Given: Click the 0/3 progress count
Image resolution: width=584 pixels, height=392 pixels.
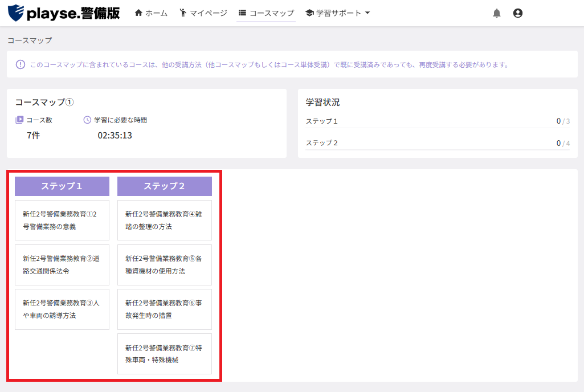Looking at the screenshot, I should click(563, 121).
